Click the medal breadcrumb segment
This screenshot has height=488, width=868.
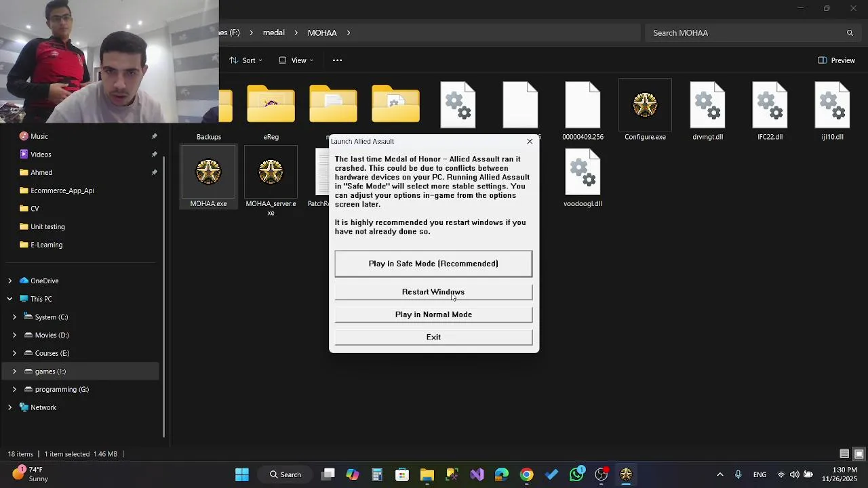coord(274,33)
